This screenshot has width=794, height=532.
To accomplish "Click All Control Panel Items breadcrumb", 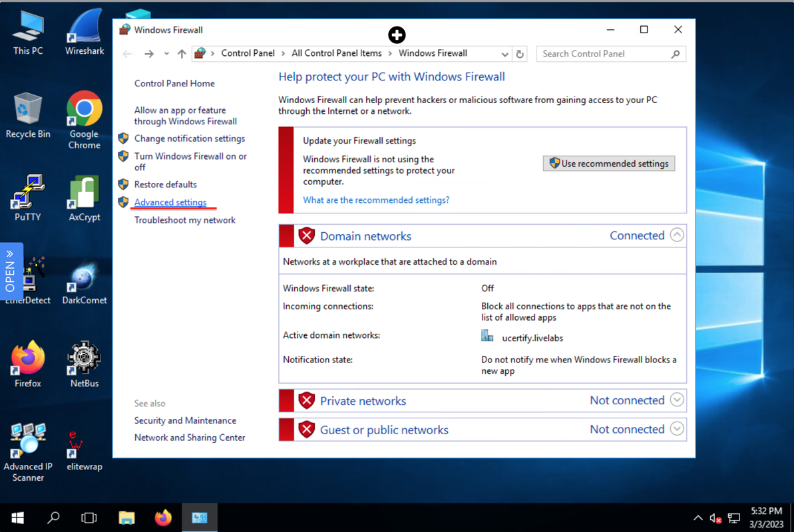I will (337, 53).
